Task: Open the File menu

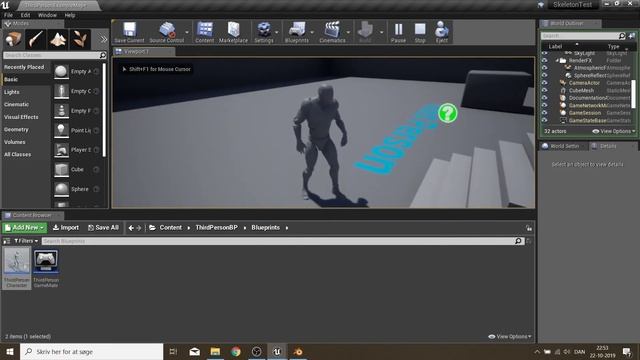Action: tap(8, 15)
